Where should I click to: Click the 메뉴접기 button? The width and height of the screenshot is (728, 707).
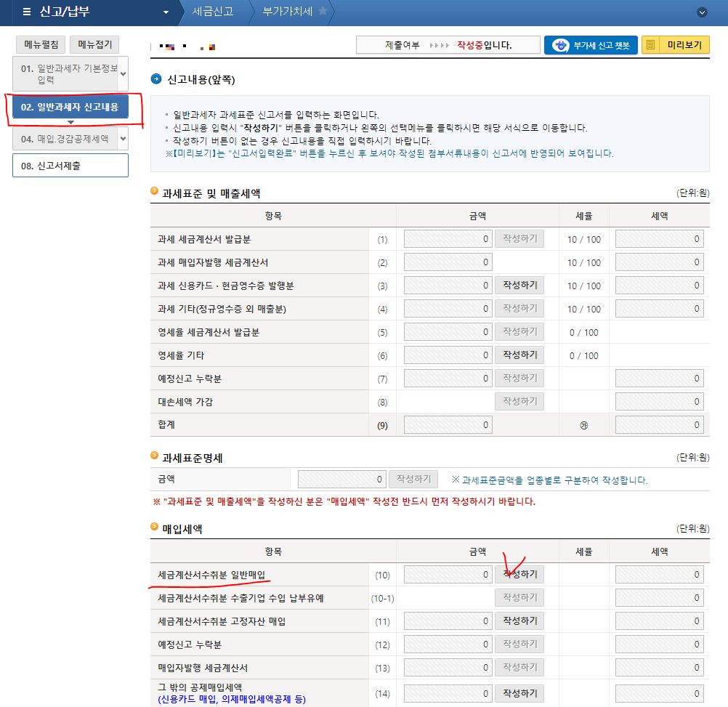pyautogui.click(x=94, y=44)
